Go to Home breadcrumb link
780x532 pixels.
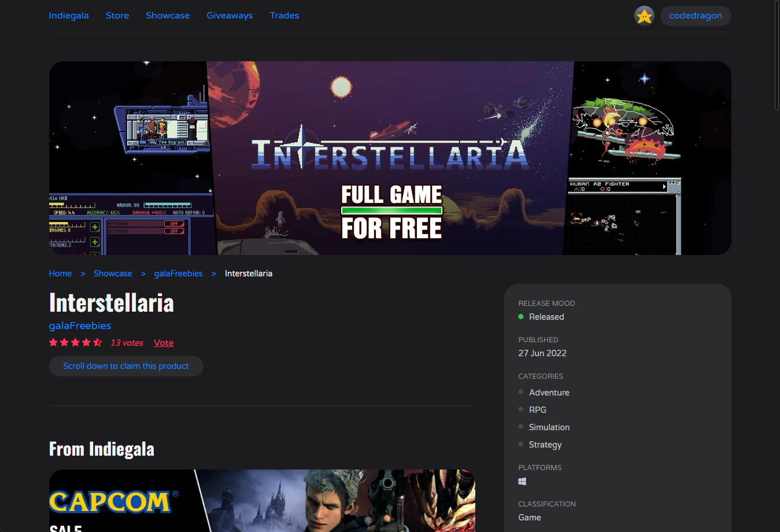[60, 274]
